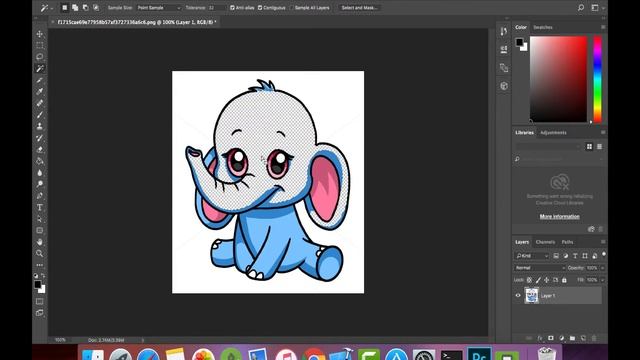
Task: Open the Edit Toolbar three-dots icon
Action: tap(40, 265)
